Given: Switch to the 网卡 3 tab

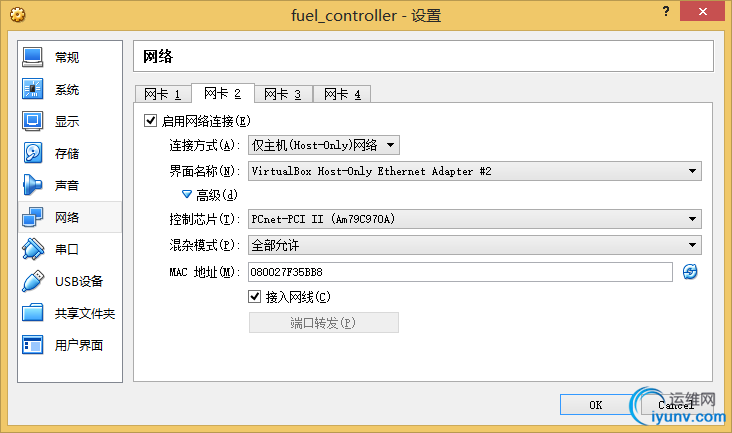Looking at the screenshot, I should coord(283,95).
